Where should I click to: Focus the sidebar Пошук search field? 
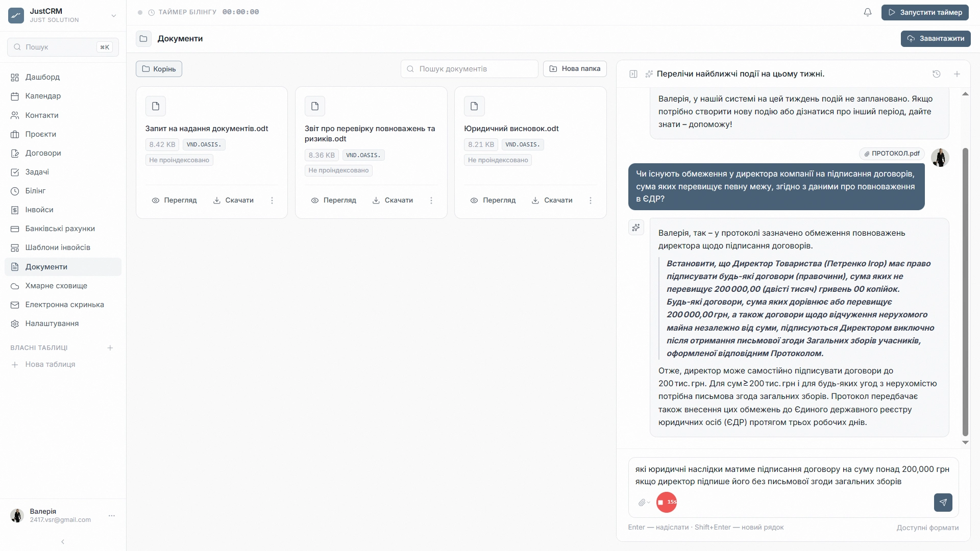tap(63, 47)
